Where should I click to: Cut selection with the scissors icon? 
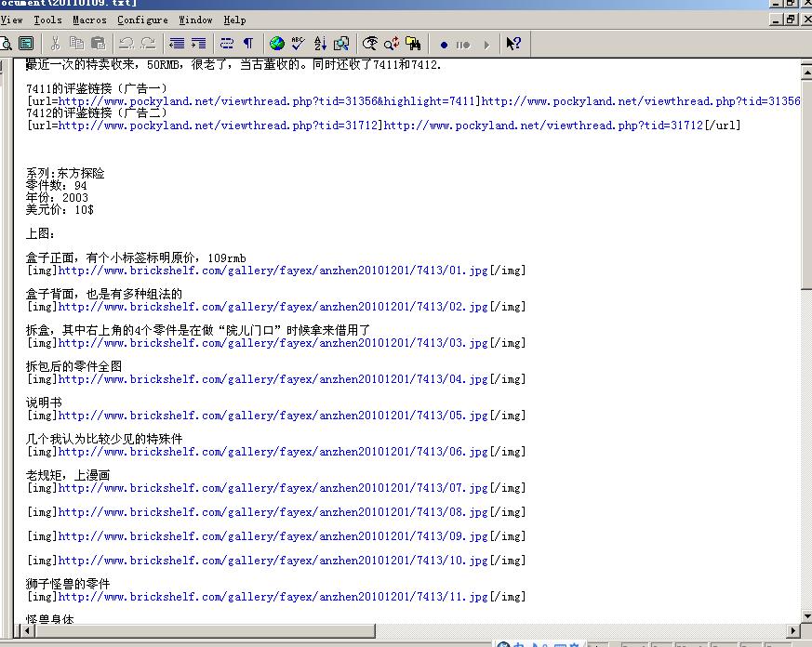(x=56, y=44)
